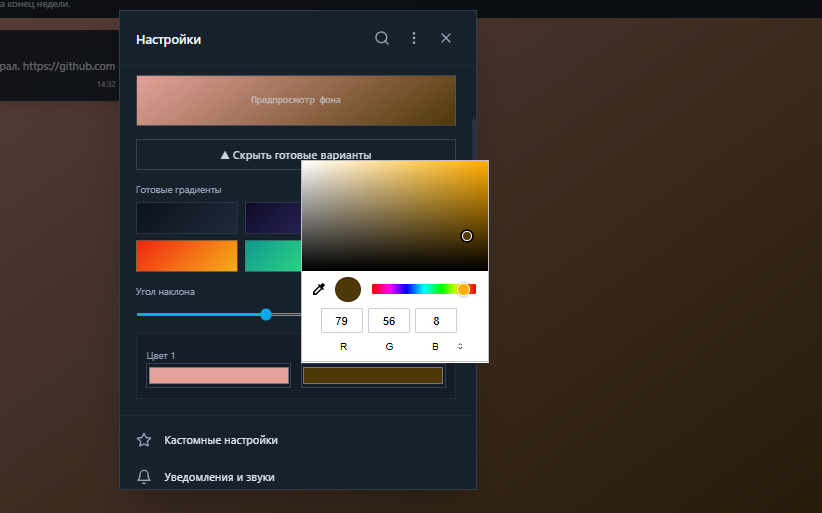Open the three-dot more options menu
The height and width of the screenshot is (513, 822).
(x=414, y=38)
